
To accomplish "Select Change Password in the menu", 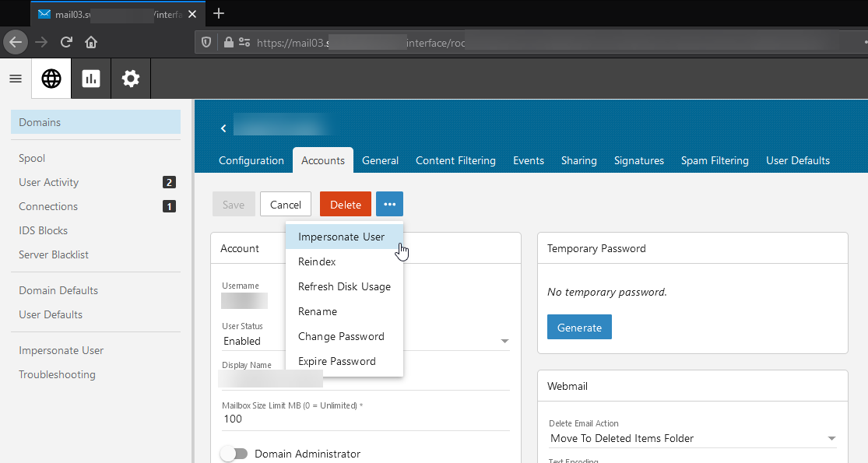I will click(341, 336).
